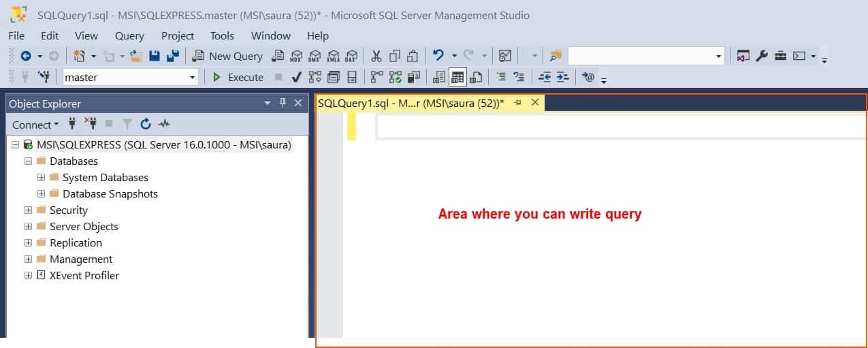Open the Query menu

pos(129,35)
